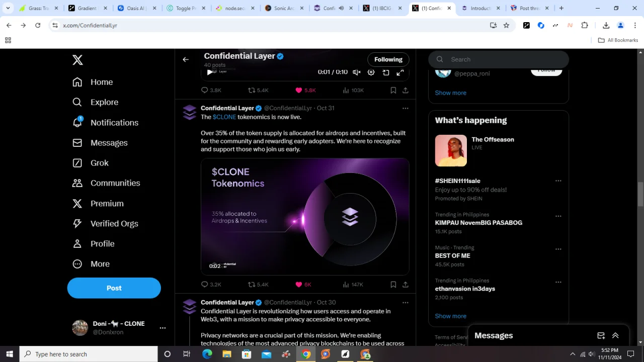
Task: Open Communities in the sidebar
Action: point(106,183)
